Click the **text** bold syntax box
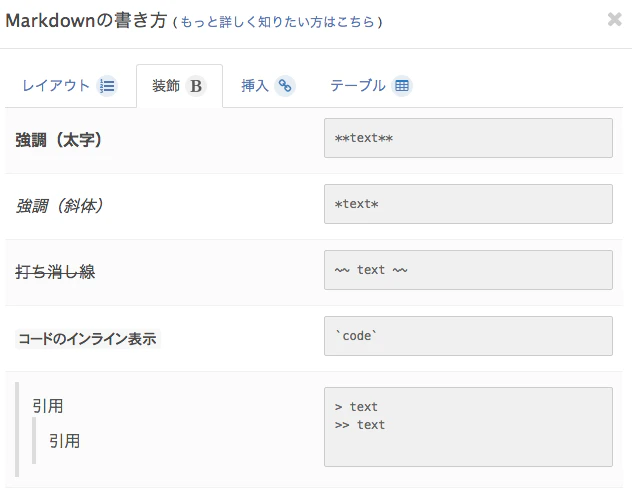Viewport: 632px width, 499px height. [x=468, y=138]
